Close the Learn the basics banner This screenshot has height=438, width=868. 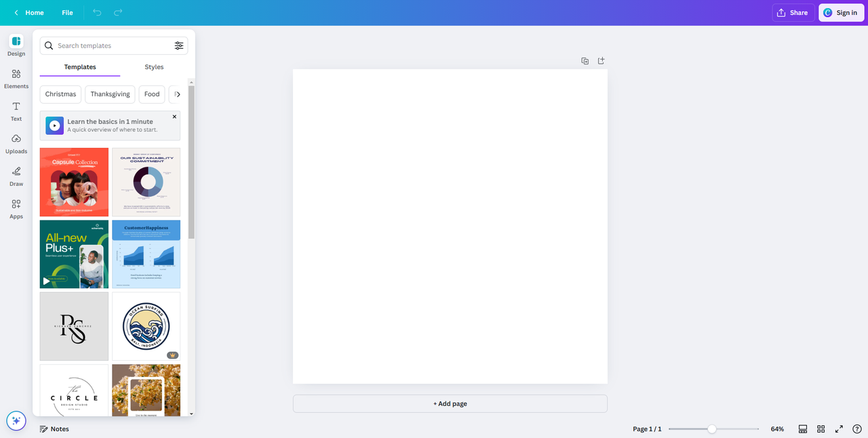tap(174, 117)
